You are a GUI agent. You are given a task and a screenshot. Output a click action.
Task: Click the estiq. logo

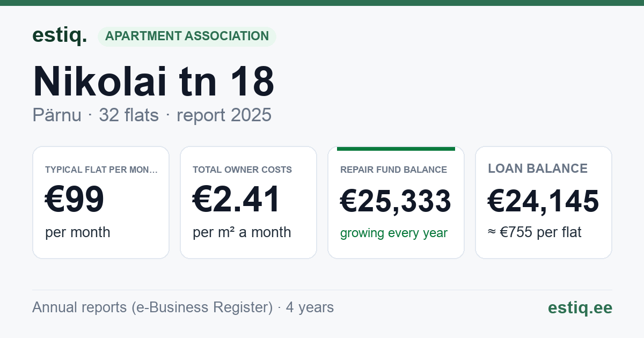(60, 35)
